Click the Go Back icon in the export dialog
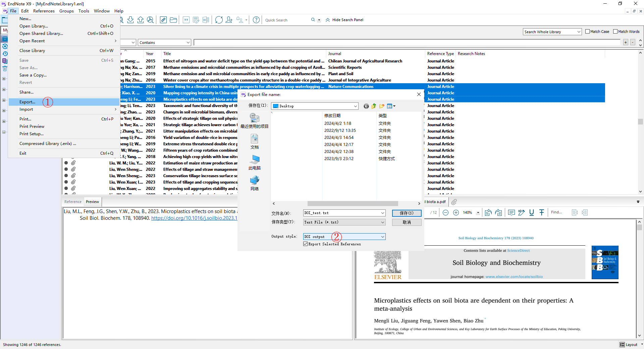The height and width of the screenshot is (349, 644). [366, 106]
